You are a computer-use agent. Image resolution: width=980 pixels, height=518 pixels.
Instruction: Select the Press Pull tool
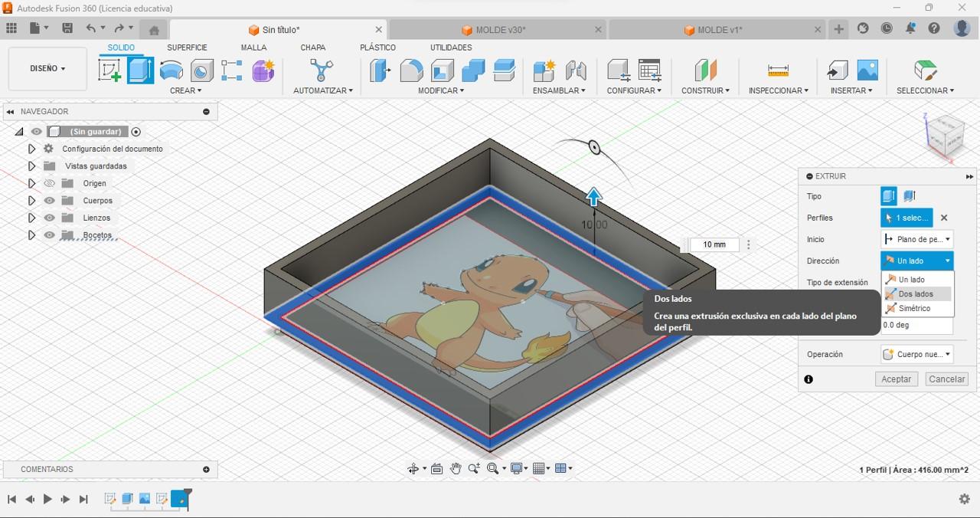click(381, 70)
